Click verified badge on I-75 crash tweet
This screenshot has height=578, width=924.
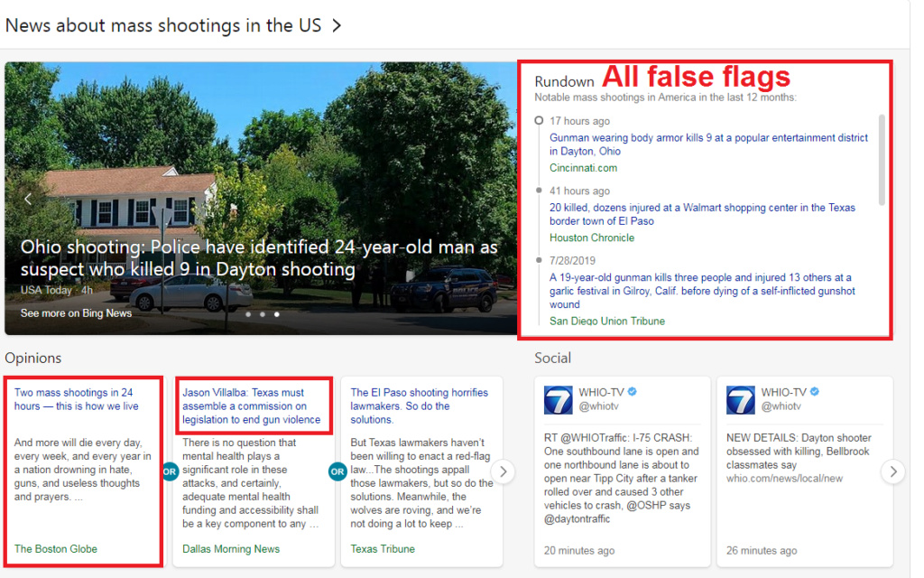(x=633, y=392)
